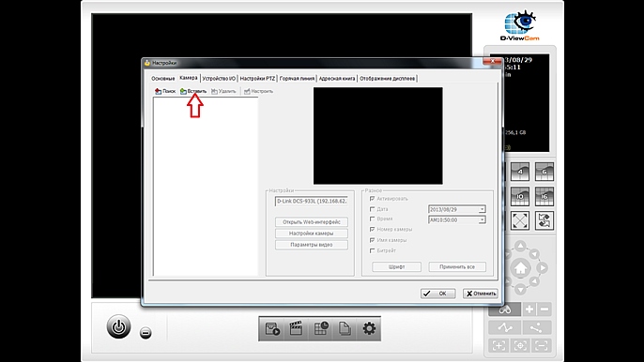Expand the date dropdown 2013/08/29
Screen dimensions: 644x362
482,209
